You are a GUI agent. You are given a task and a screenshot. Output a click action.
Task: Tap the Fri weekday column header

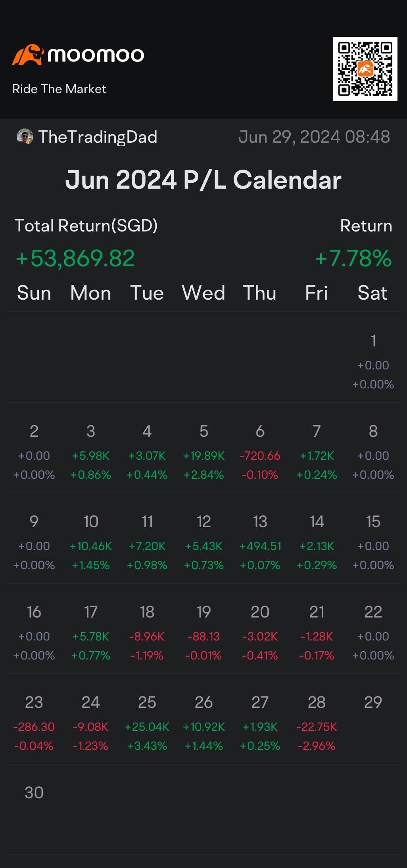point(317,293)
